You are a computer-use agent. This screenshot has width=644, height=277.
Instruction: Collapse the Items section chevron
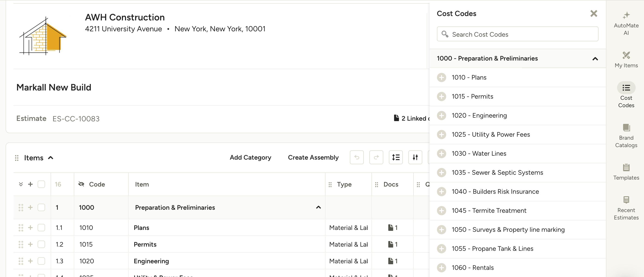[51, 158]
